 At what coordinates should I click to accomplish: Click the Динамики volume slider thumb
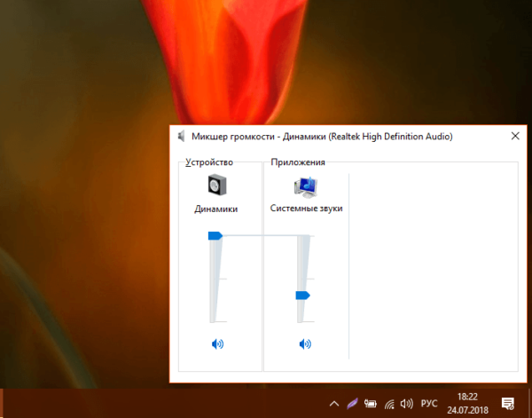coord(215,236)
